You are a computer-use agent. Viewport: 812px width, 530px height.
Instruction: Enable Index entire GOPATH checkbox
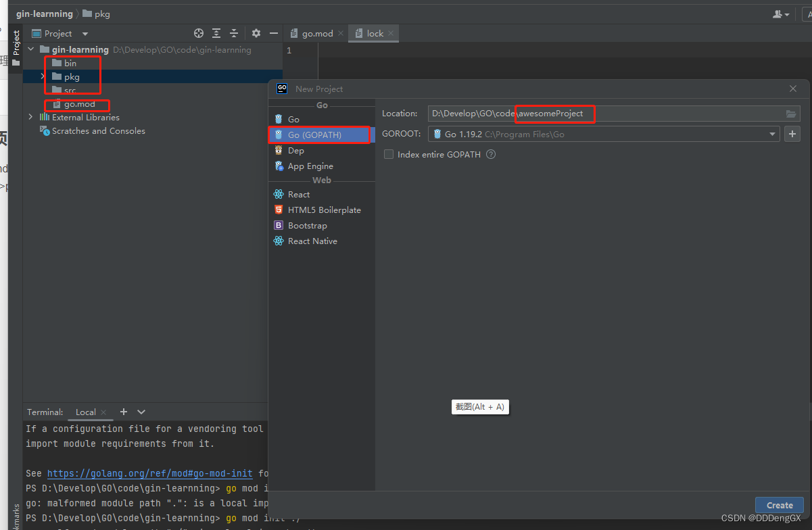click(x=389, y=154)
